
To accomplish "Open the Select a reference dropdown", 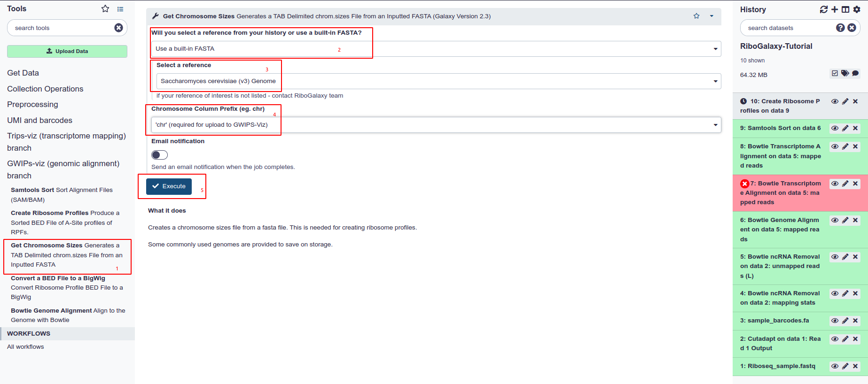I will click(x=438, y=81).
